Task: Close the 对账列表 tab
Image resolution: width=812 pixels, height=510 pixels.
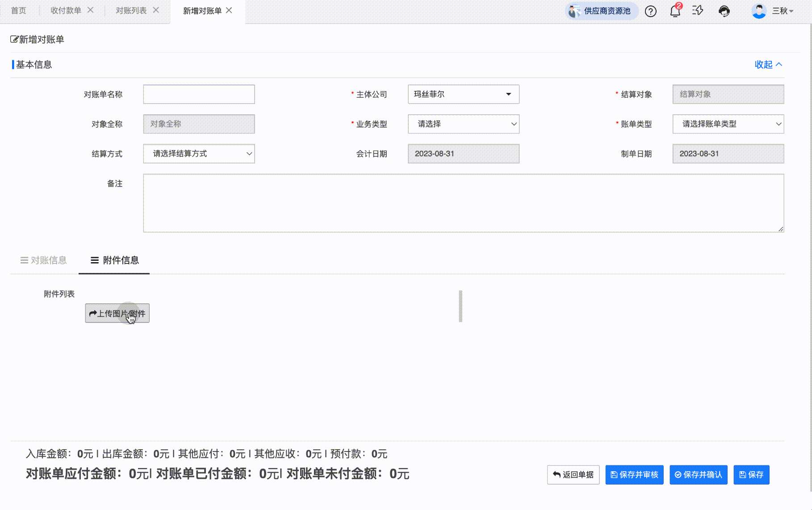Action: pyautogui.click(x=156, y=10)
